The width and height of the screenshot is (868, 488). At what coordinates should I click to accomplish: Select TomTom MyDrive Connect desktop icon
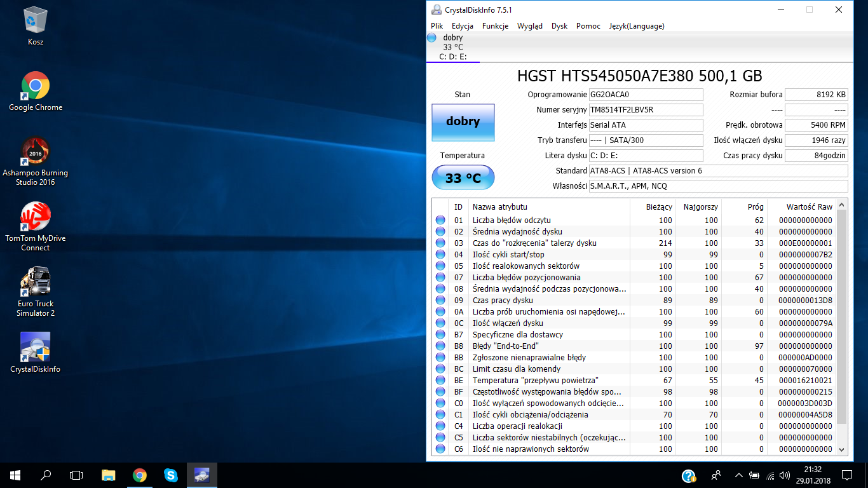coord(36,227)
